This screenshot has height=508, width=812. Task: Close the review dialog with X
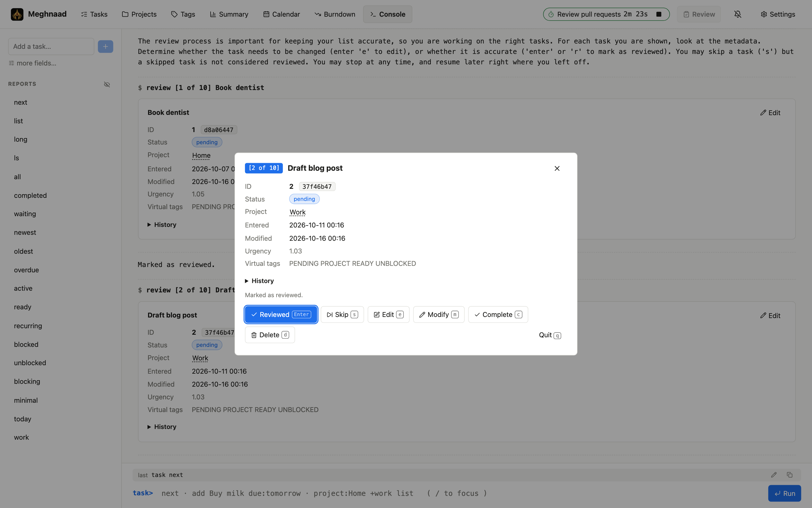point(557,168)
